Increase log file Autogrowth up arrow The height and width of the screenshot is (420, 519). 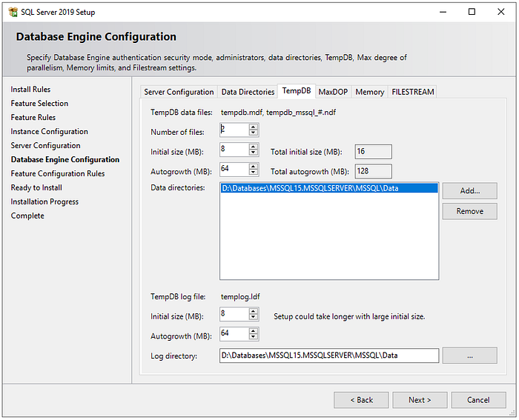[254, 331]
